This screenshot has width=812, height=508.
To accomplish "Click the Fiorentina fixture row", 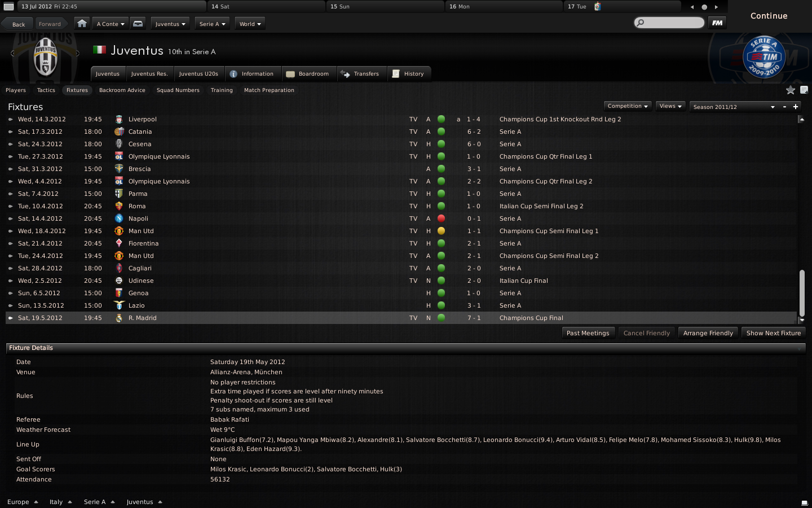I will coord(401,243).
